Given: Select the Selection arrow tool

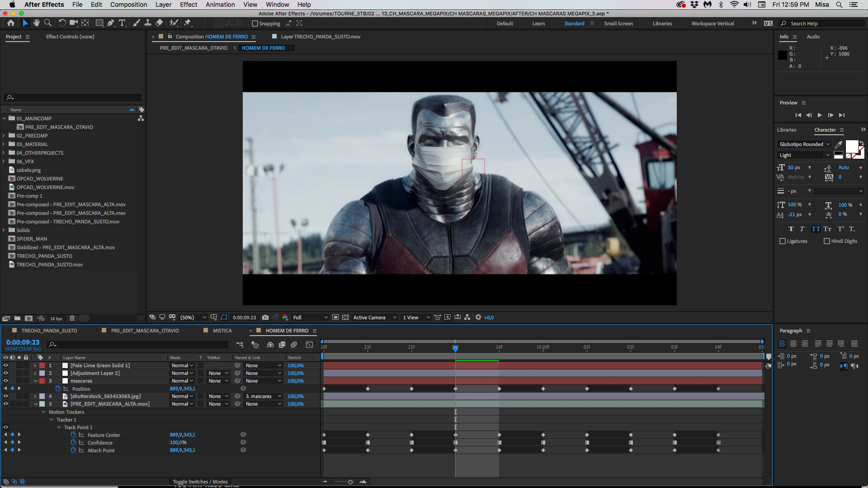Looking at the screenshot, I should click(25, 23).
